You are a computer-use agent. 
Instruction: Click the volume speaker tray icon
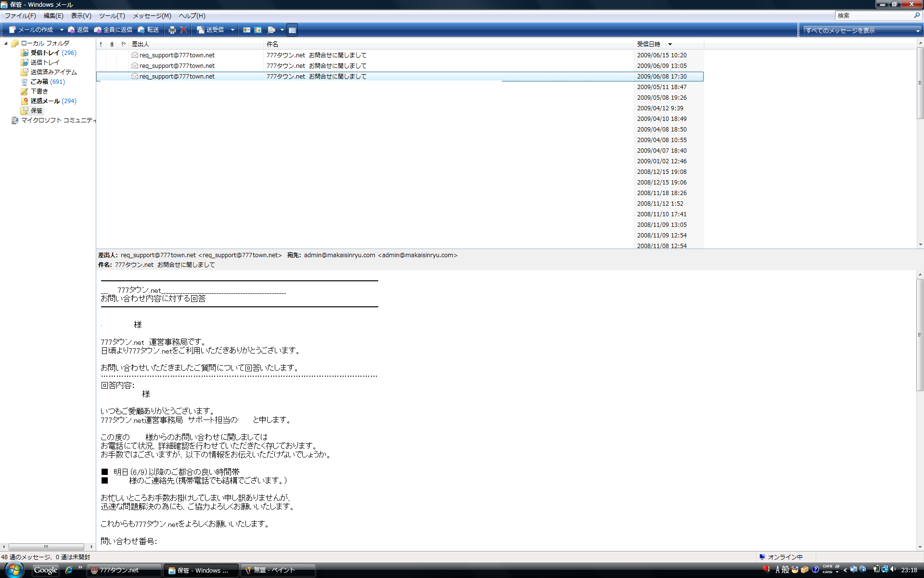click(893, 569)
